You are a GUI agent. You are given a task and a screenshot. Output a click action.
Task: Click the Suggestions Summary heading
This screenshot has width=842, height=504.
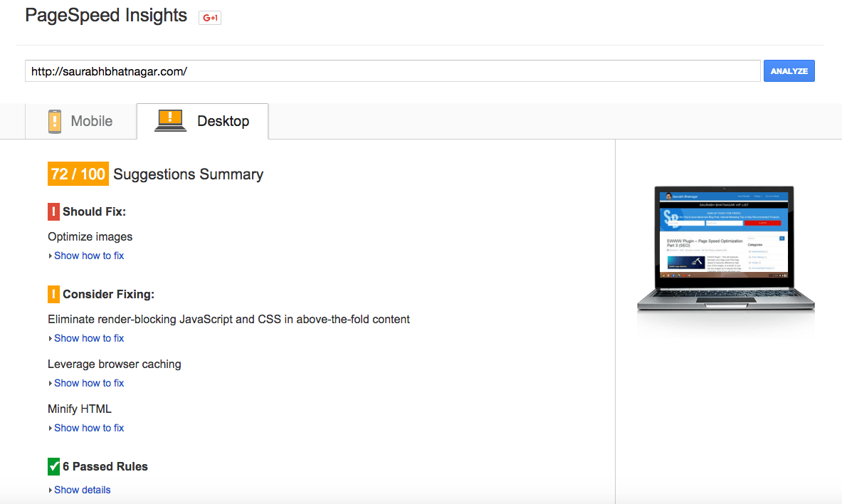188,174
